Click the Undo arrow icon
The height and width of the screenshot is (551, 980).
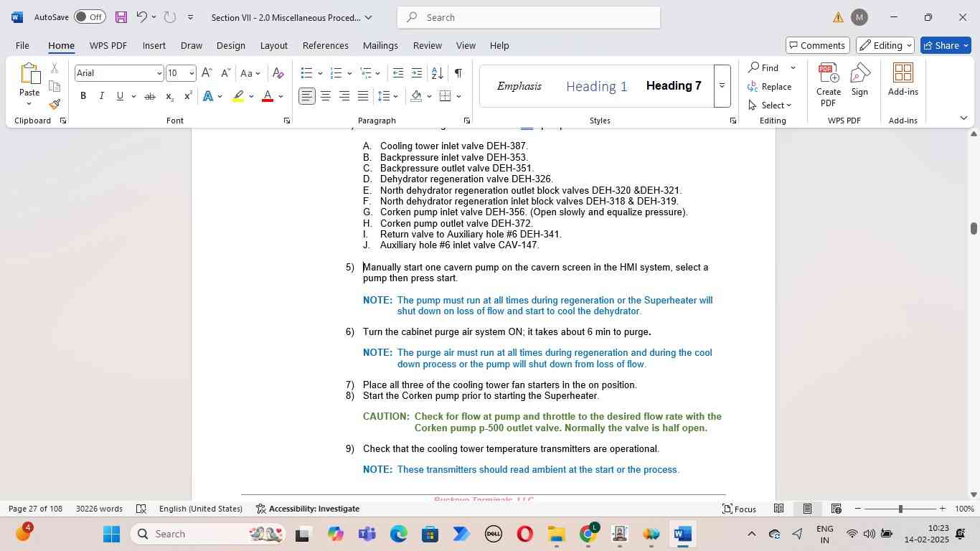point(141,17)
